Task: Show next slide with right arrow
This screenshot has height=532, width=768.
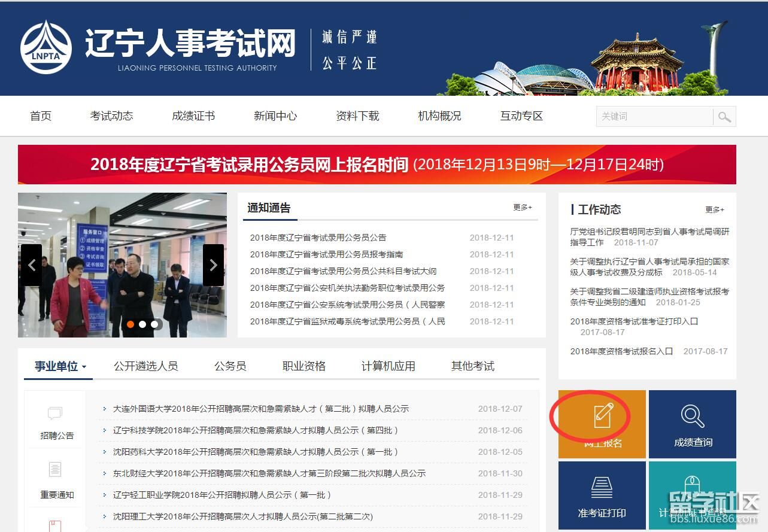Action: 213,265
